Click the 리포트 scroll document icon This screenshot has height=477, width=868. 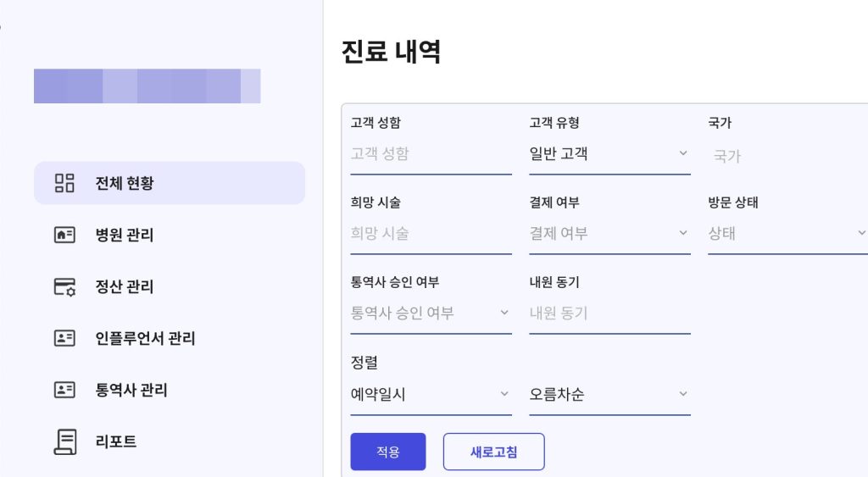[x=64, y=441]
